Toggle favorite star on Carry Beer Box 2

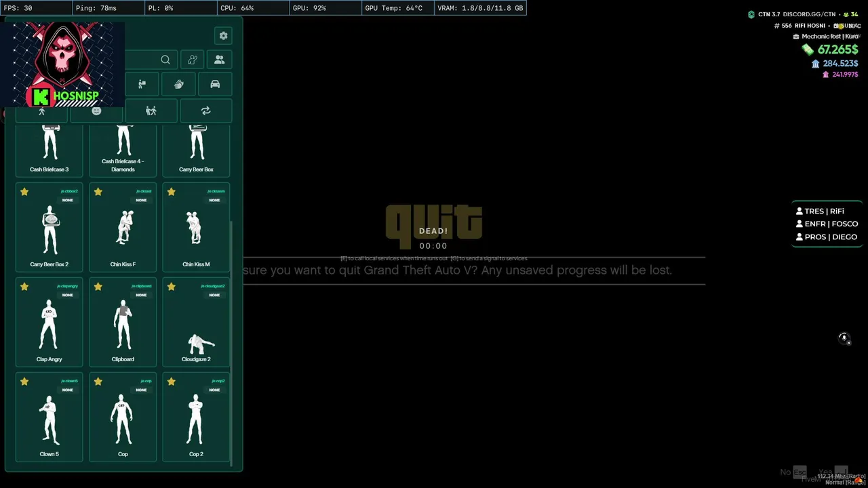point(24,192)
